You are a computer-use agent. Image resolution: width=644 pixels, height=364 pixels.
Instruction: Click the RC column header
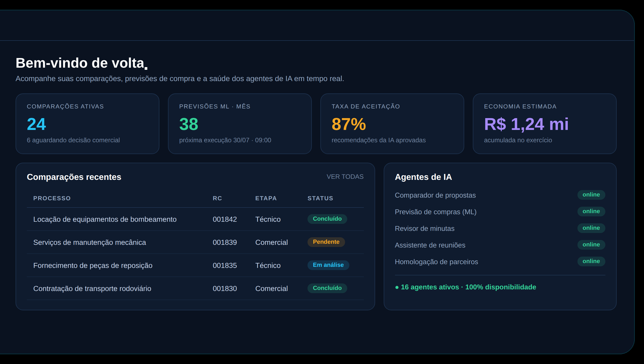pos(217,198)
